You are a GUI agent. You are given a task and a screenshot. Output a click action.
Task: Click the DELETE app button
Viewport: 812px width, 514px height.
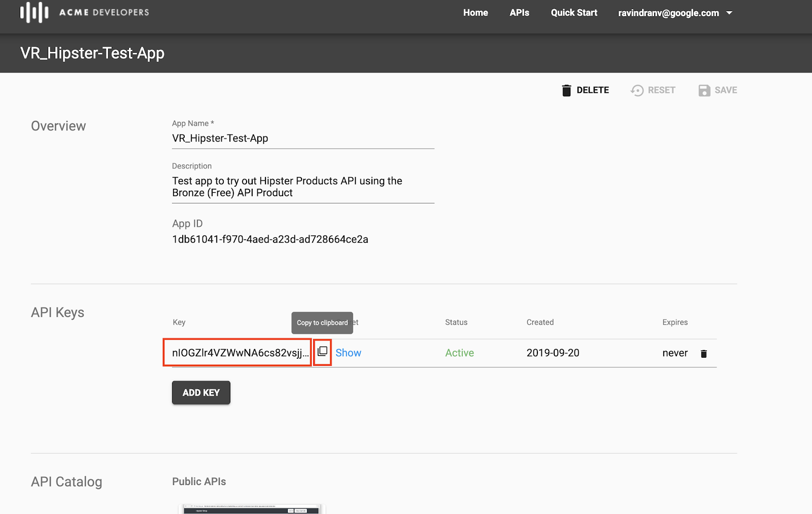(x=585, y=90)
